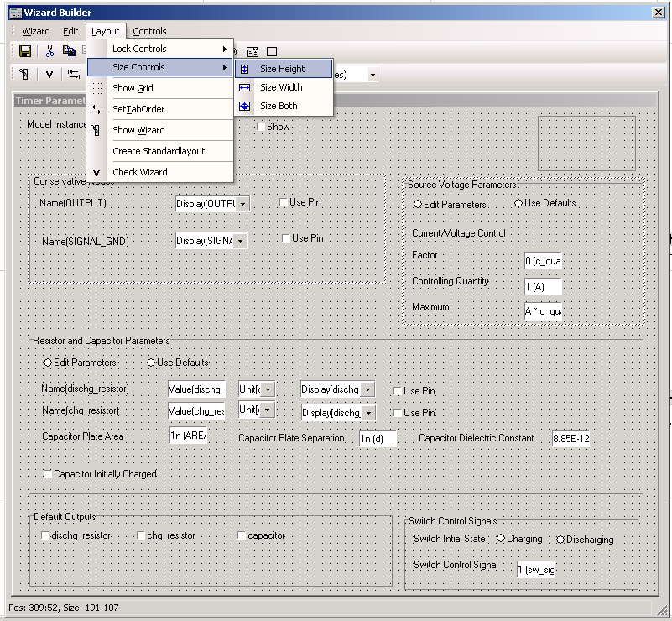
Task: Select the Discharging radio button
Action: pos(560,540)
